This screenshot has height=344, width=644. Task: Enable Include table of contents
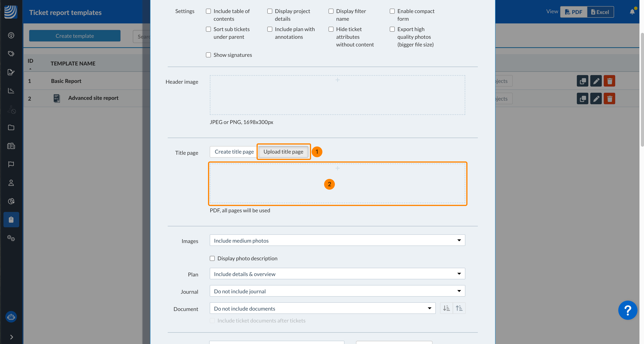[208, 11]
